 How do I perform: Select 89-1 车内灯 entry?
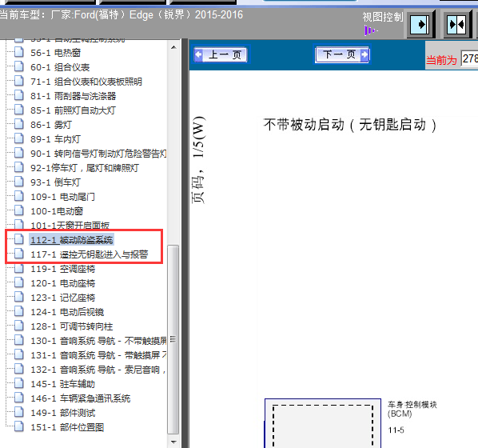pos(55,139)
